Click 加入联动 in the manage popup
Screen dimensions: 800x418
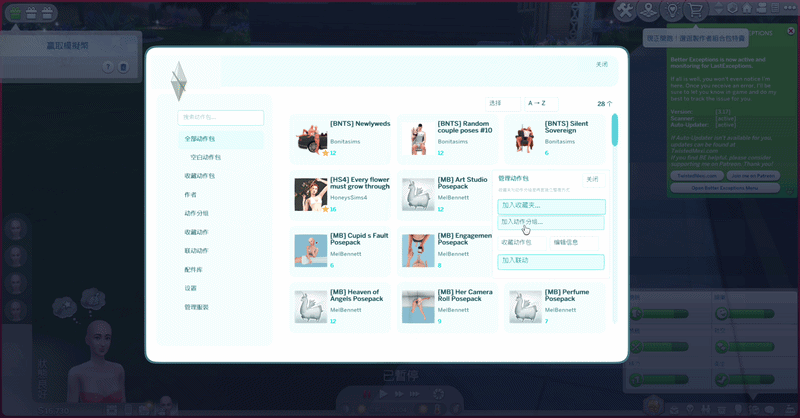coord(551,261)
